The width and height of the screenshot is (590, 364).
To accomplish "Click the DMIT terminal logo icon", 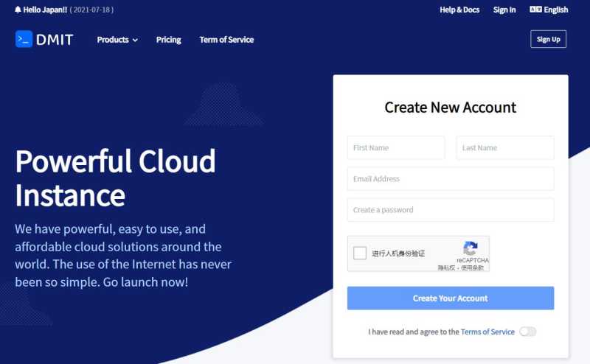I will point(24,39).
